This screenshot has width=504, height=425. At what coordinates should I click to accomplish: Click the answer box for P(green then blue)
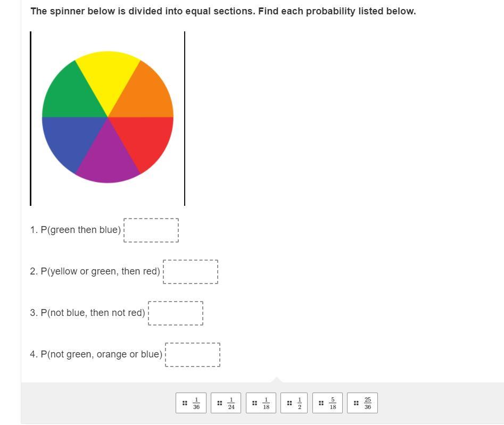point(151,230)
